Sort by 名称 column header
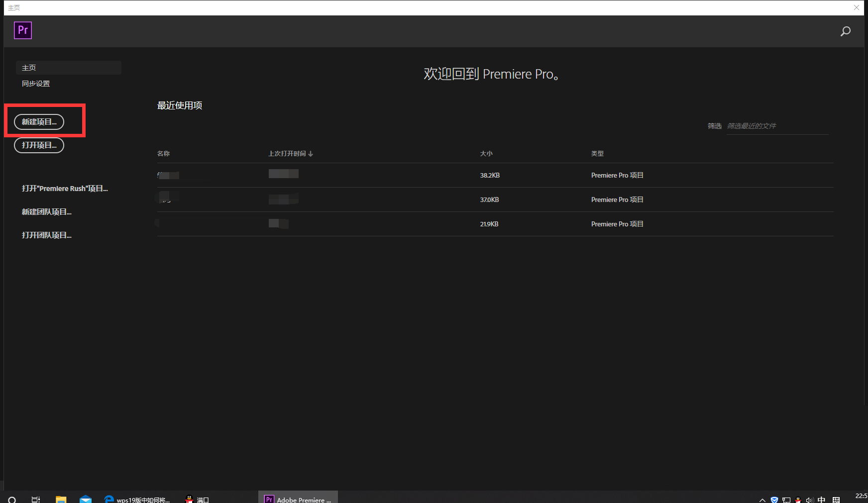This screenshot has width=868, height=503. (163, 154)
